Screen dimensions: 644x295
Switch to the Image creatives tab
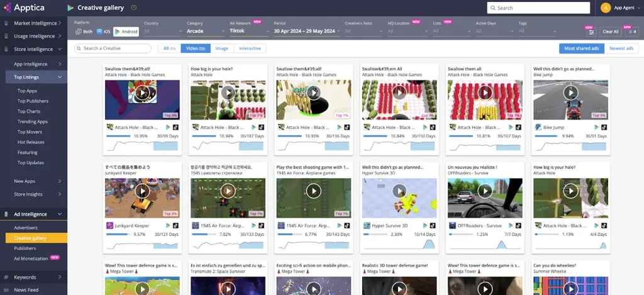coord(221,48)
